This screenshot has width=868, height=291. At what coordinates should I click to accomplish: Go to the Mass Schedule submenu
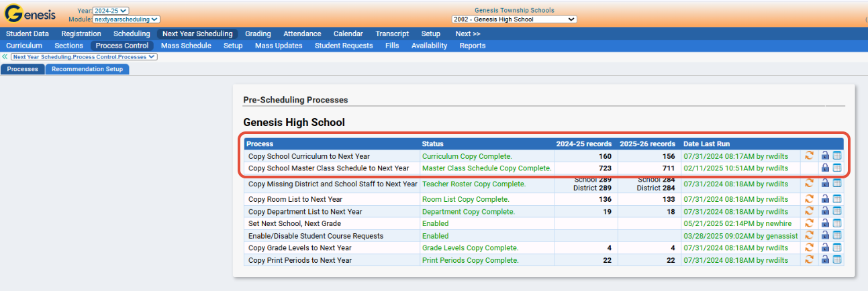[186, 46]
